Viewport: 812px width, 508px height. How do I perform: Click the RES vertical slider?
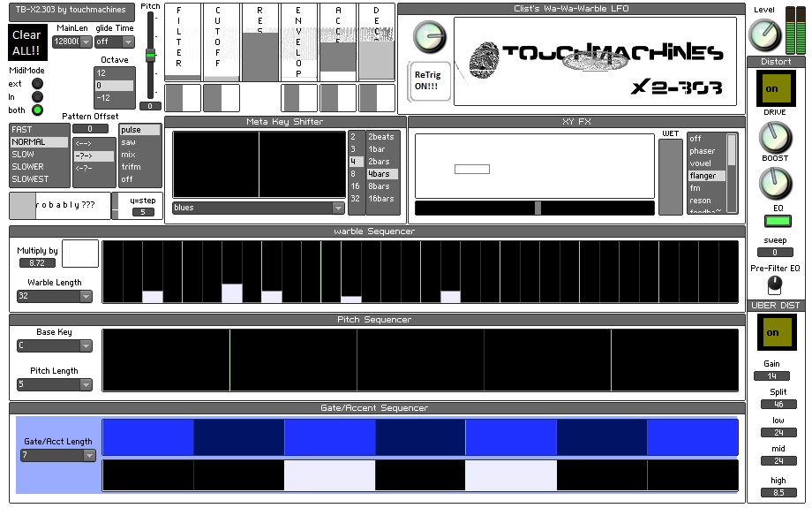point(260,42)
